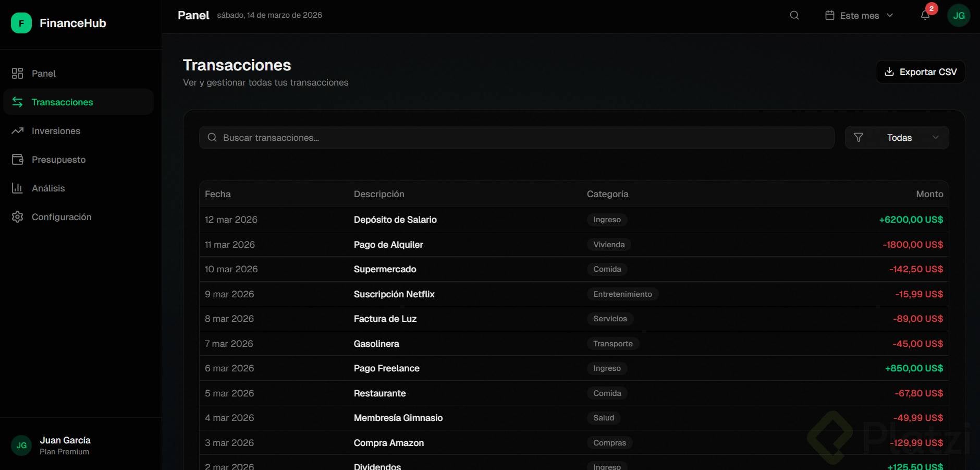Click the Compras category tag
Image resolution: width=980 pixels, height=470 pixels.
point(610,443)
